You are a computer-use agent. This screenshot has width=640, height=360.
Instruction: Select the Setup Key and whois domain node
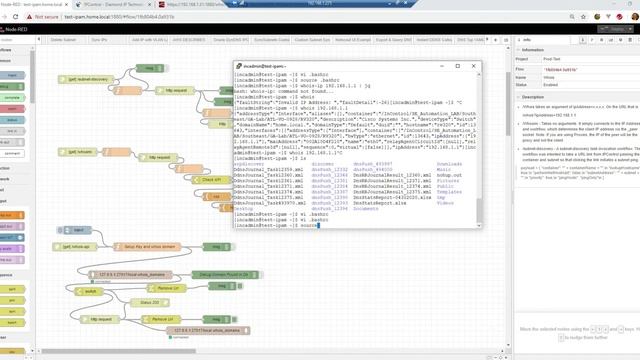click(x=147, y=247)
